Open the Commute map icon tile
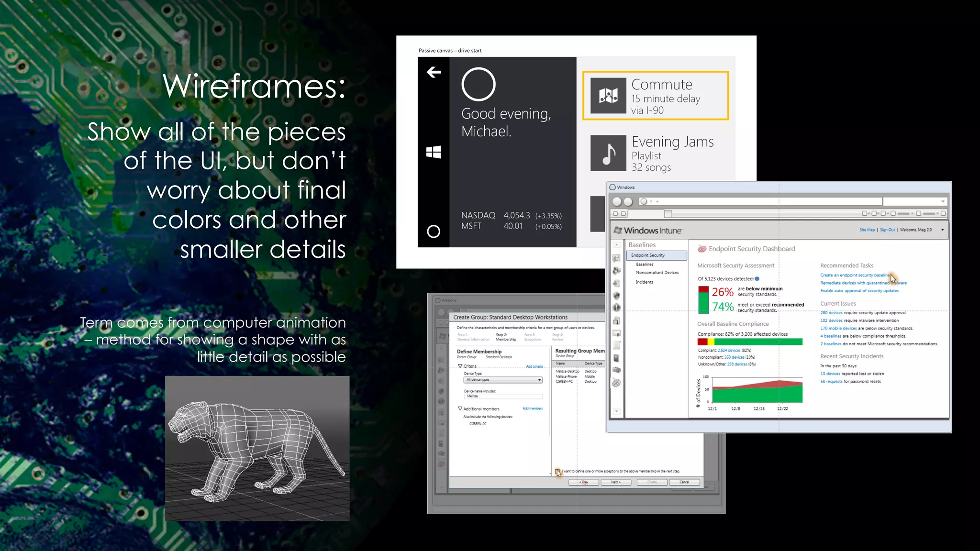980x551 pixels. point(608,96)
